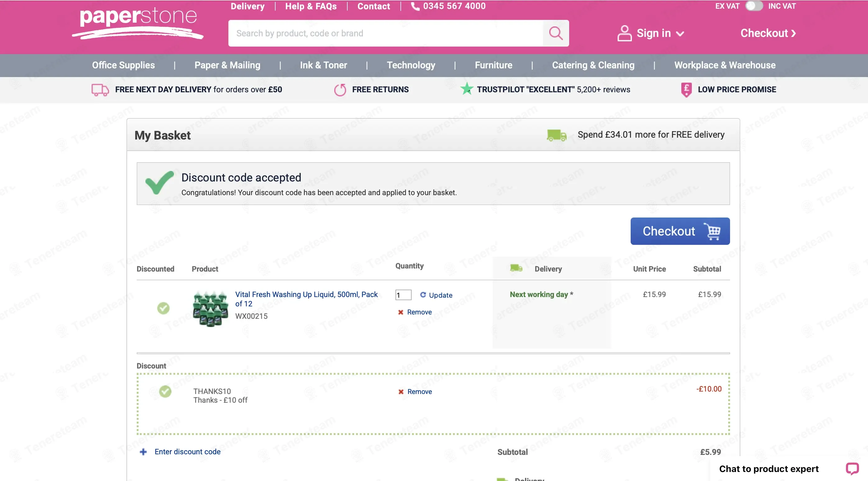This screenshot has width=868, height=481.
Task: Open the Furniture menu
Action: coord(493,65)
